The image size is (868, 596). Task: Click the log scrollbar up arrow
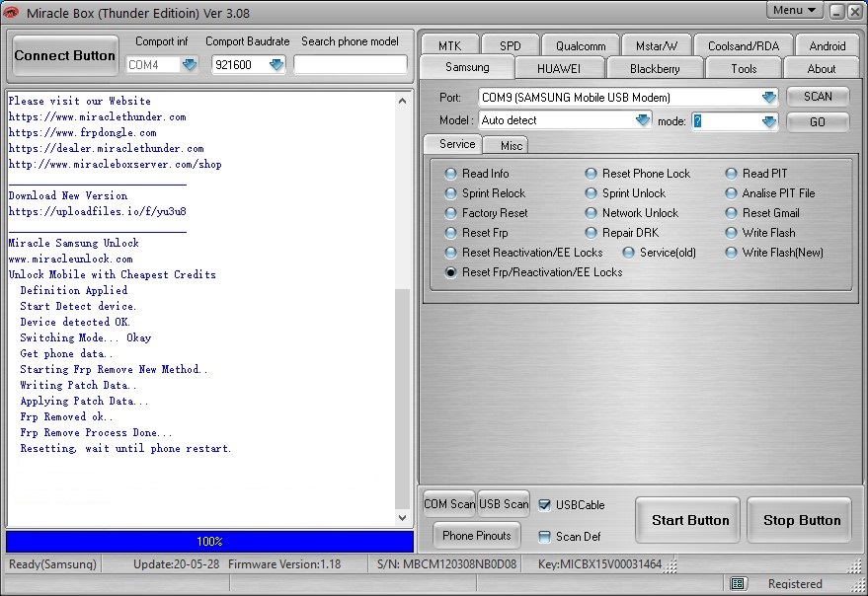coord(403,101)
